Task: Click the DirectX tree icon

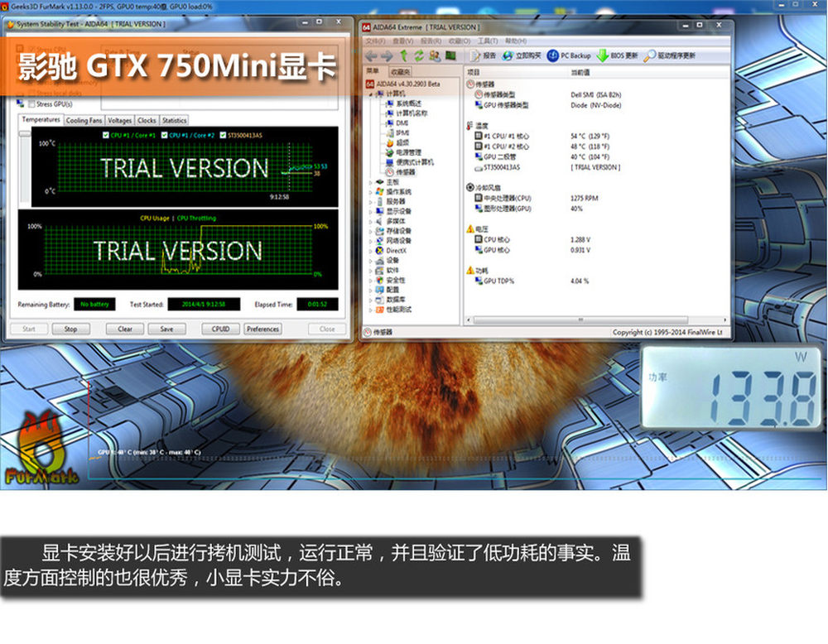Action: [379, 251]
